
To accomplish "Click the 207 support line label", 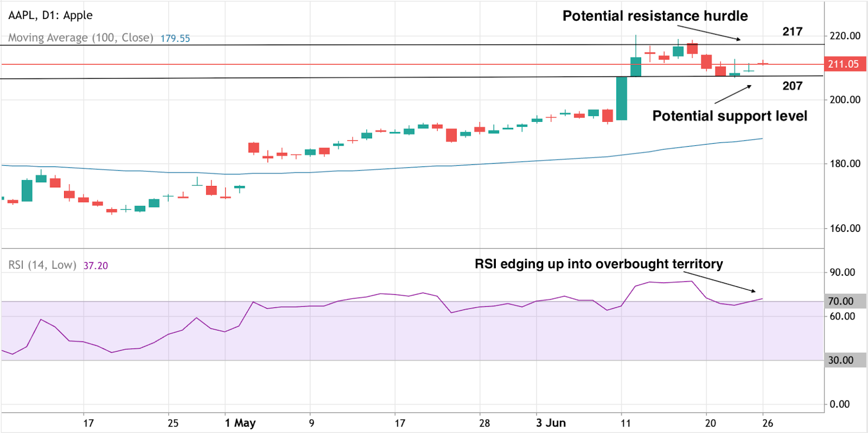I will click(x=792, y=86).
